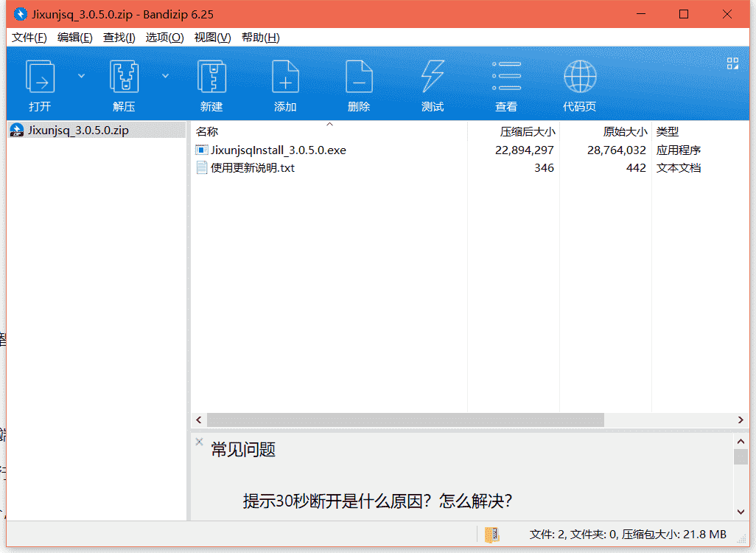Select the JixunjsqInstall_3.0.5.0.exe file icon
This screenshot has width=756, height=553.
point(202,150)
